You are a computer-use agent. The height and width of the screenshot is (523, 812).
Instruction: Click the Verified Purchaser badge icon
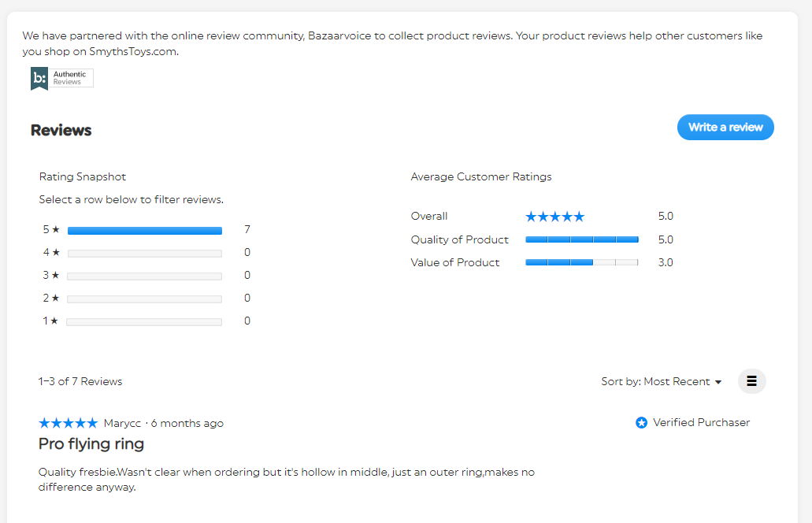click(x=641, y=423)
